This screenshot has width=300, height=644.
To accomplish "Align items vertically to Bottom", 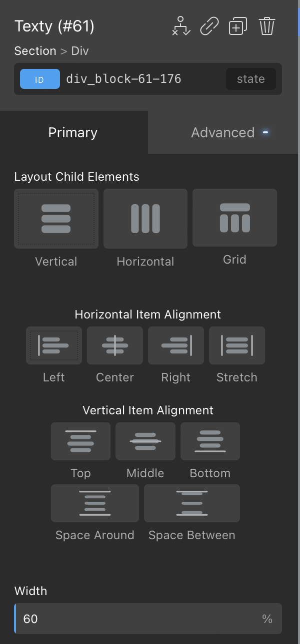I will pos(210,441).
